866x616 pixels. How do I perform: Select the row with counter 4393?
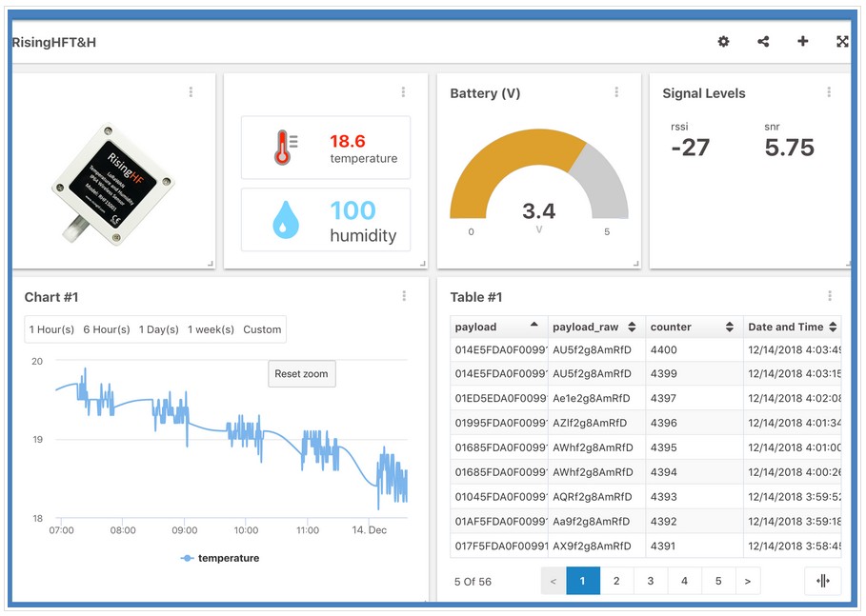click(645, 497)
